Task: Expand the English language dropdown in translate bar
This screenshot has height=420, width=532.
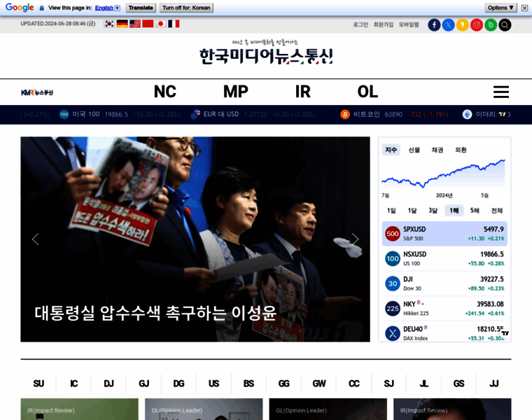Action: [x=108, y=8]
